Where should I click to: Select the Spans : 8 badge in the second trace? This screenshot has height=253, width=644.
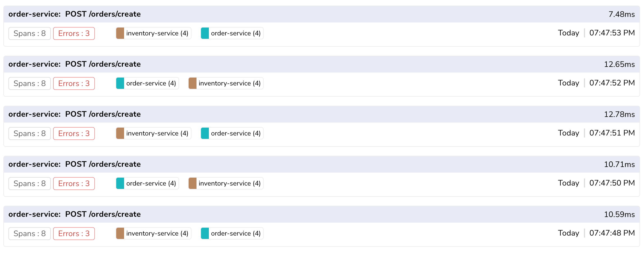click(x=29, y=83)
